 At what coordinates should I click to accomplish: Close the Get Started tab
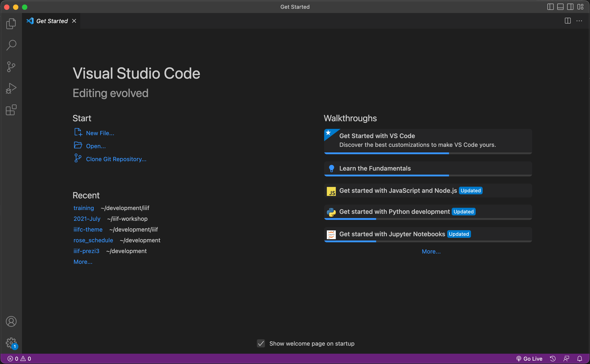coord(74,21)
